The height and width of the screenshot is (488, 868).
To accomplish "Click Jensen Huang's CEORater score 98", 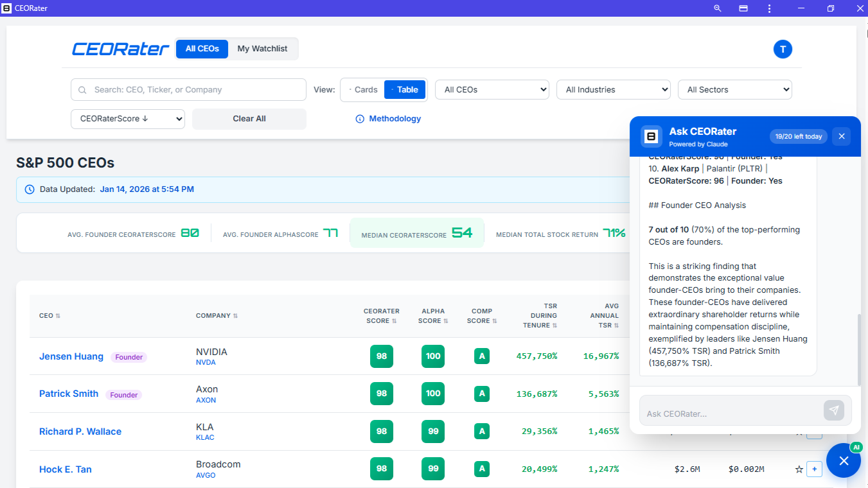I will click(382, 356).
